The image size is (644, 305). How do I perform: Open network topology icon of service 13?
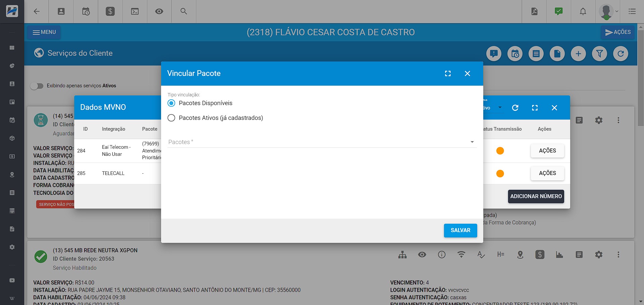(x=402, y=255)
